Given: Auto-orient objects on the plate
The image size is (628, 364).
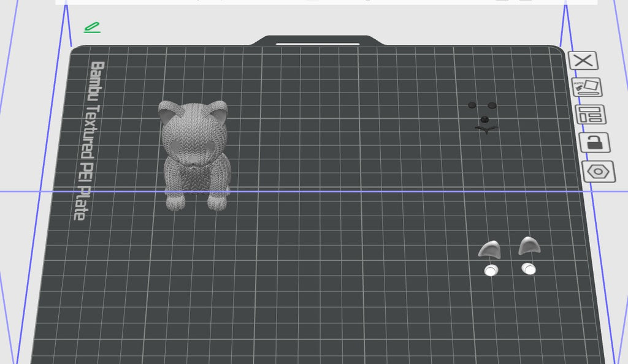Looking at the screenshot, I should pos(587,87).
